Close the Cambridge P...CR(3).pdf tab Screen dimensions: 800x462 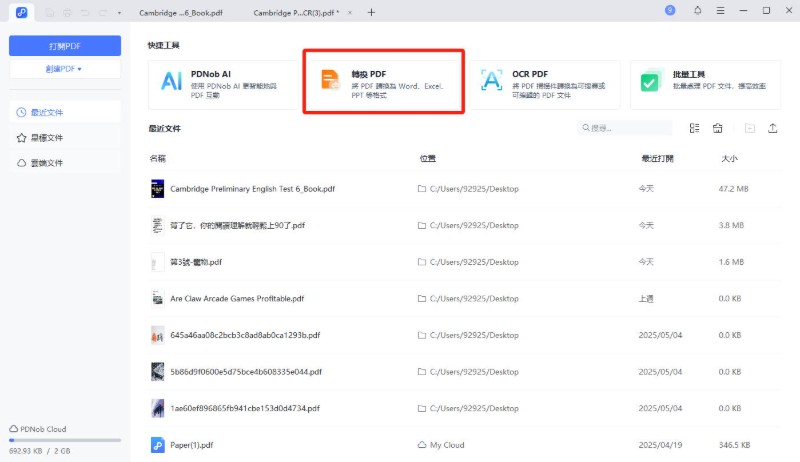(350, 13)
